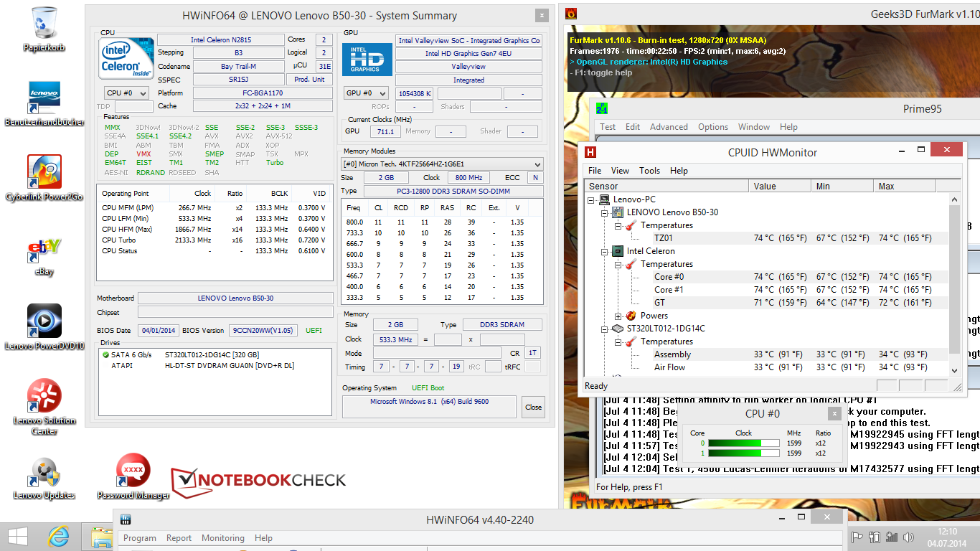
Task: Click the motherboard icon beside LENOVO Lenovo B50-30
Action: pos(618,212)
